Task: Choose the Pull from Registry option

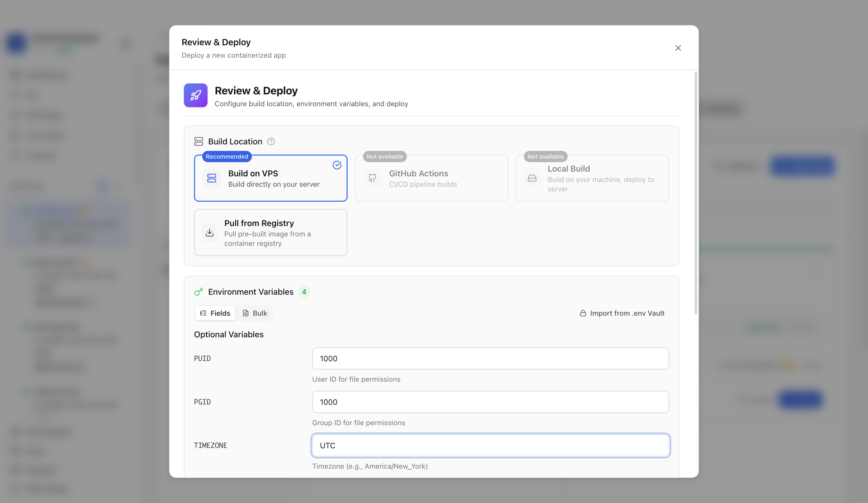Action: (271, 233)
